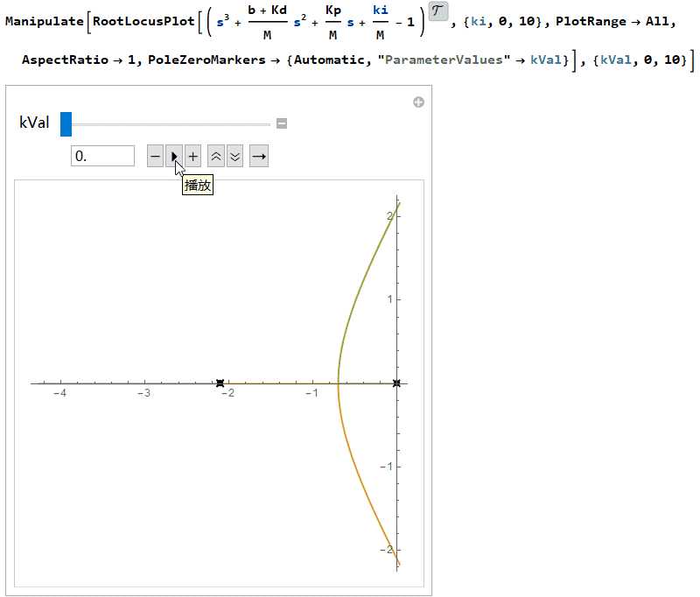
Task: Click PlotRange option in code
Action: point(591,21)
